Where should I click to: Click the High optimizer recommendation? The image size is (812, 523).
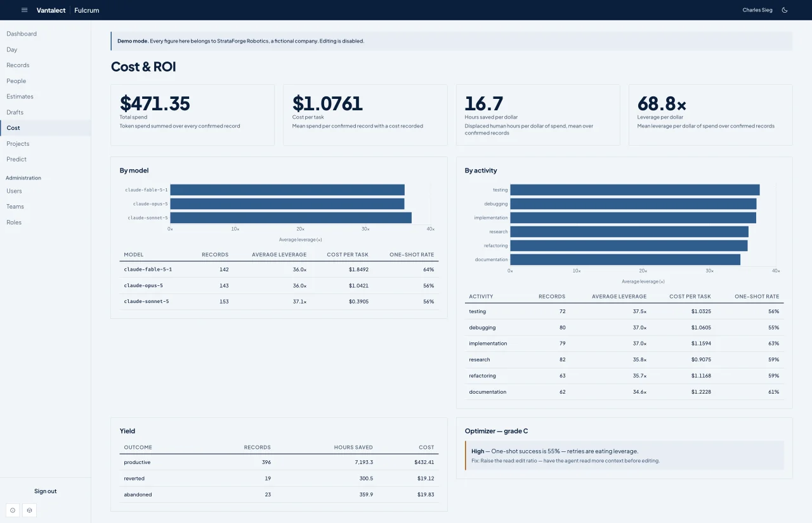pos(624,455)
